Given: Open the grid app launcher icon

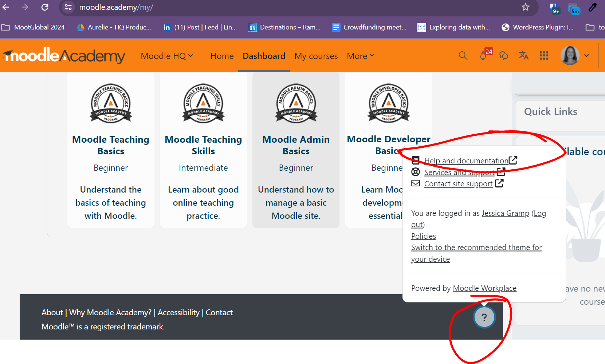Looking at the screenshot, I should coord(544,56).
